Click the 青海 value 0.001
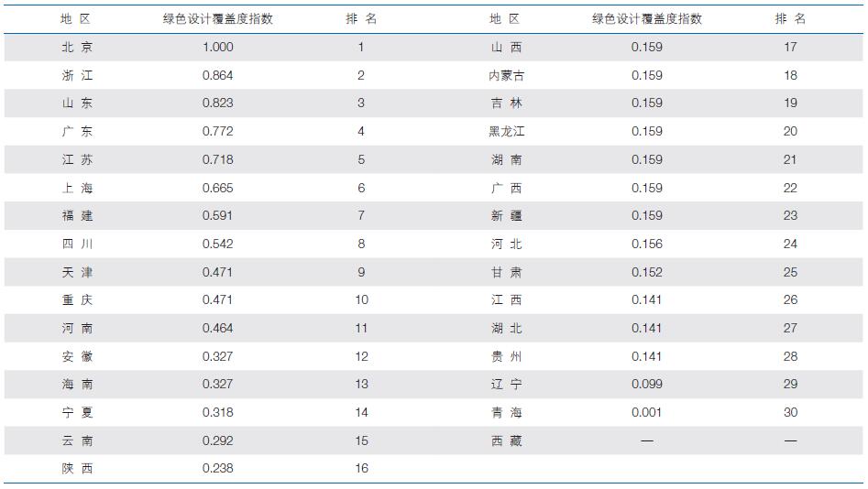The width and height of the screenshot is (868, 489). coord(646,413)
